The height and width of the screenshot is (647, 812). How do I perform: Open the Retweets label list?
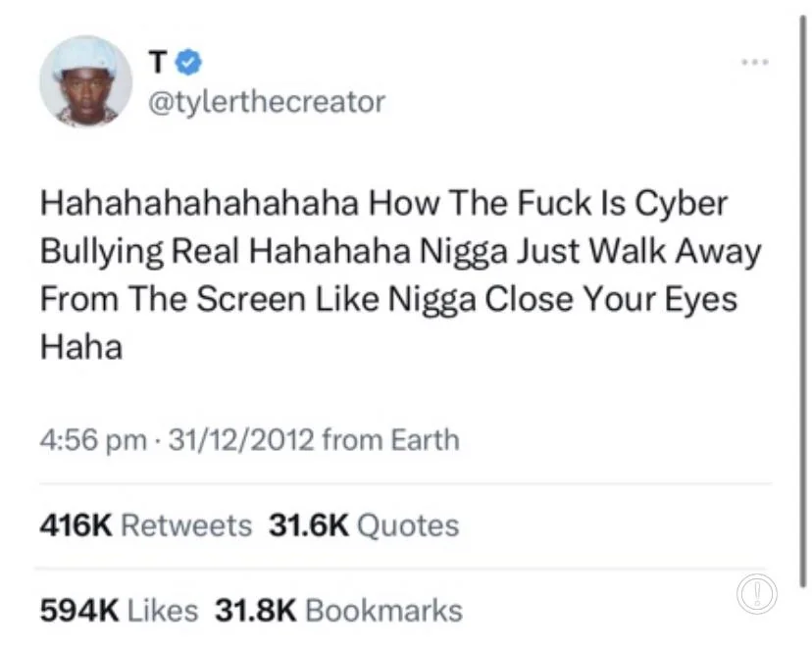click(x=186, y=525)
